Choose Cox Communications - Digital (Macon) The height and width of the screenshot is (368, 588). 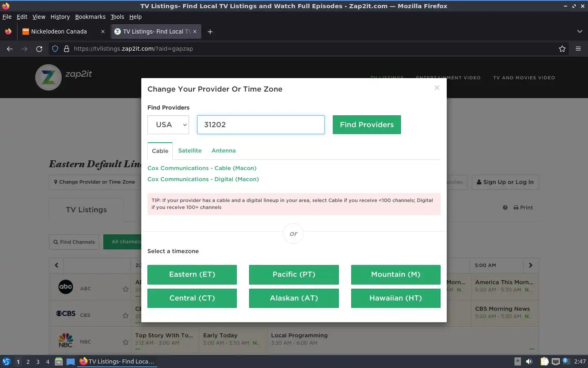[x=203, y=179]
